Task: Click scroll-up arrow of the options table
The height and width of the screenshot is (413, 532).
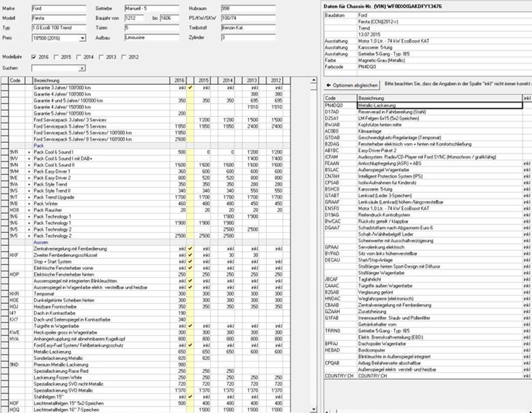Action: pos(313,80)
